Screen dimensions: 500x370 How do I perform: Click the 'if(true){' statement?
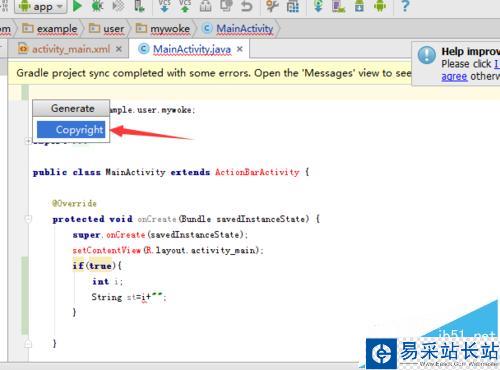[x=97, y=266]
